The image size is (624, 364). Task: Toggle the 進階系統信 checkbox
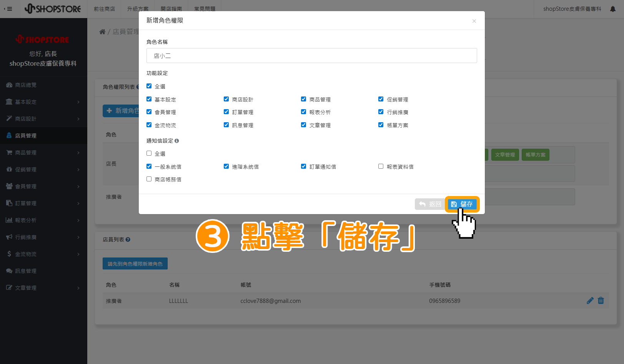click(226, 166)
